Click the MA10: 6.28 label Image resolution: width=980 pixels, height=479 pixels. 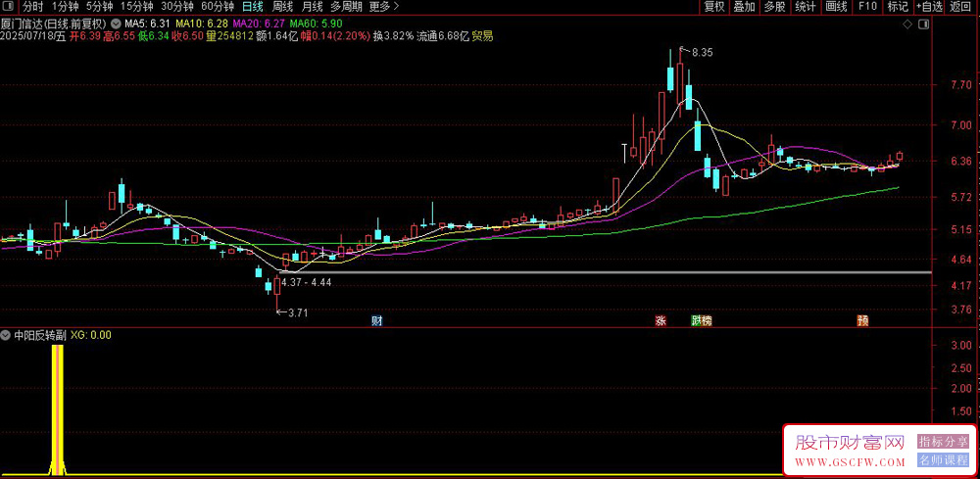[x=201, y=24]
